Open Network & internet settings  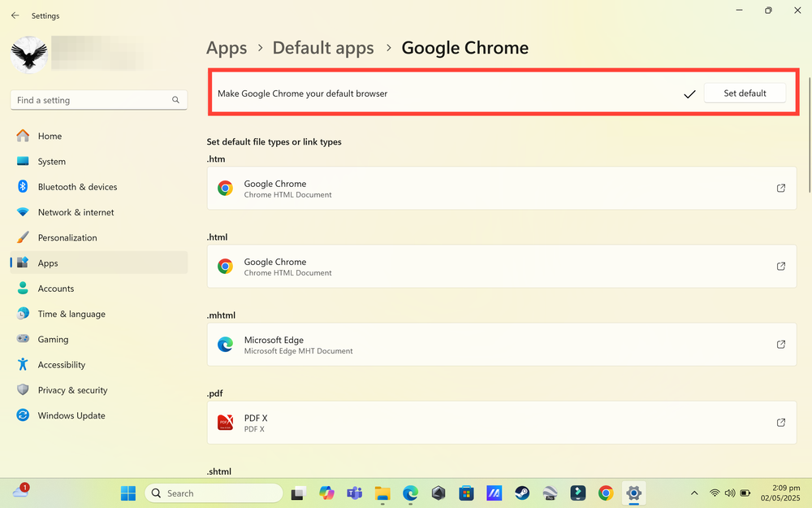tap(99, 212)
